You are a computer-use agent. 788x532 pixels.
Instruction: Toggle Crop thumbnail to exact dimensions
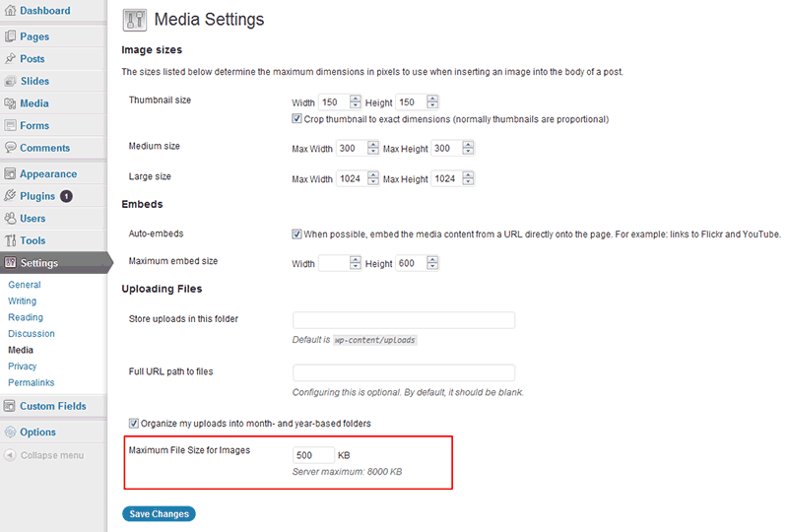coord(297,119)
